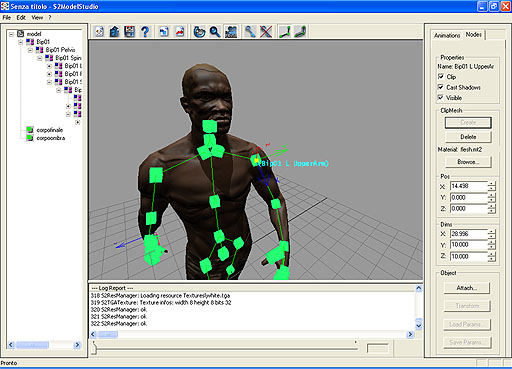Image resolution: width=512 pixels, height=369 pixels.
Task: Click the blue question mark help icon
Action: coord(145,32)
